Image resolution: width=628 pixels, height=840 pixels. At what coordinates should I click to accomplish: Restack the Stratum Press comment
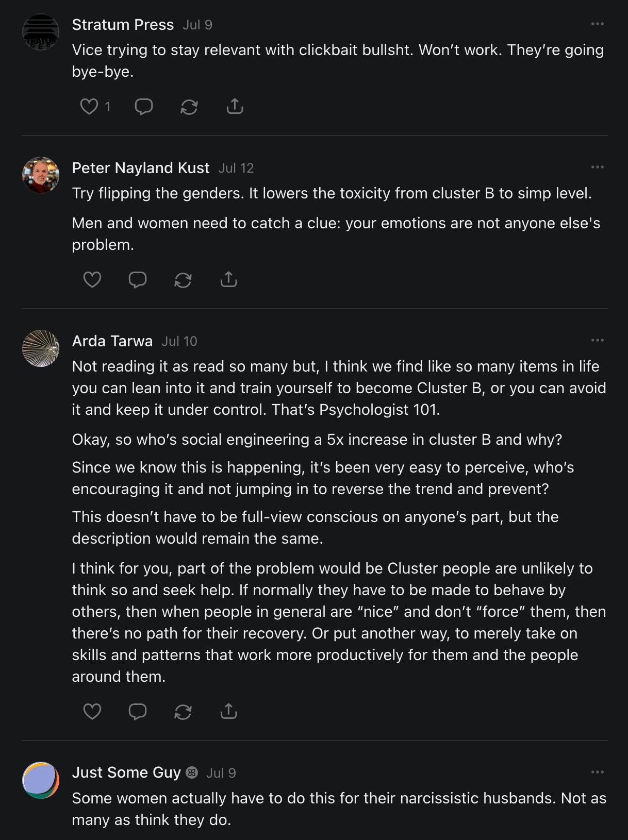pos(189,107)
